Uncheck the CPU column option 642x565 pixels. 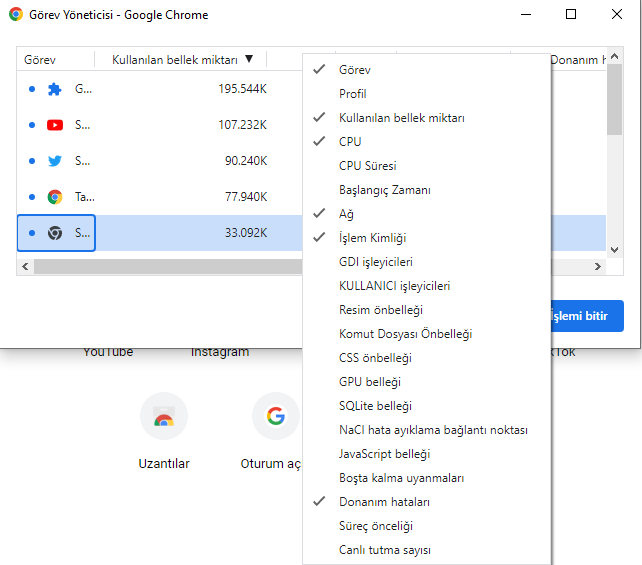click(350, 142)
